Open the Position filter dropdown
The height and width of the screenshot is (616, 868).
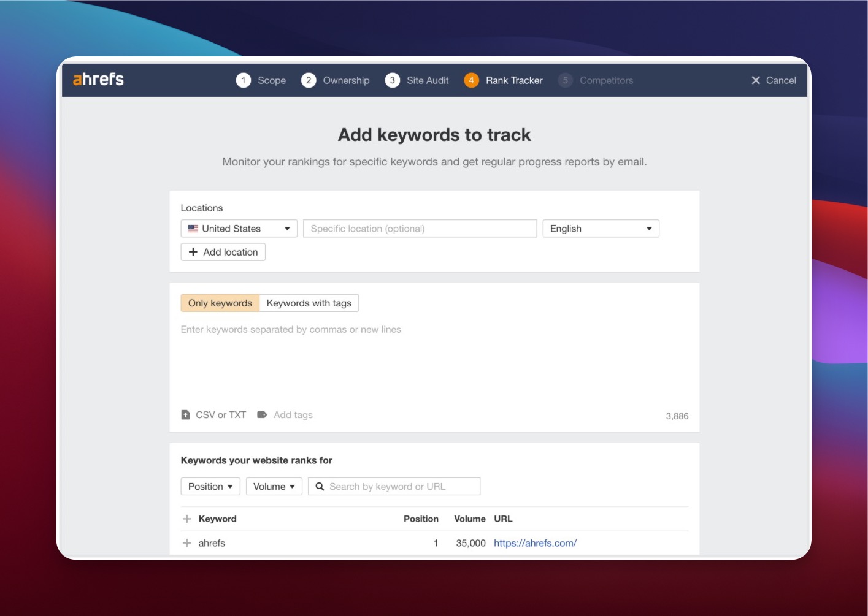210,486
